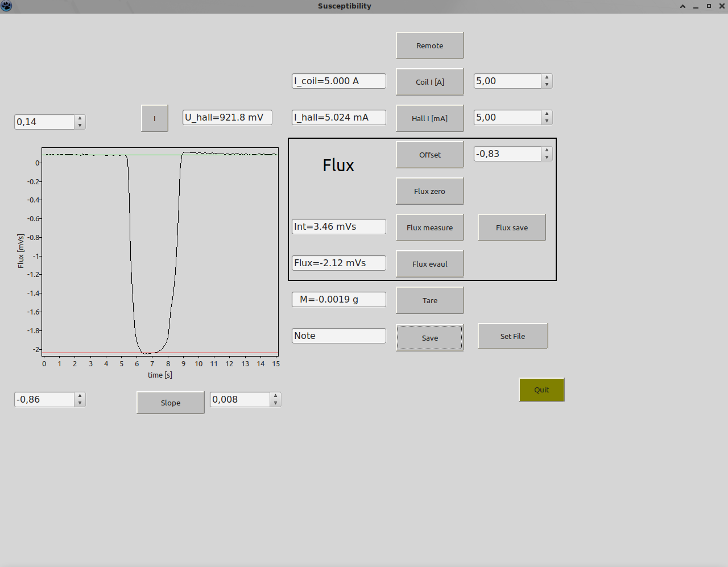Click the application icon in the title bar
Image resolution: width=728 pixels, height=567 pixels.
tap(6, 6)
